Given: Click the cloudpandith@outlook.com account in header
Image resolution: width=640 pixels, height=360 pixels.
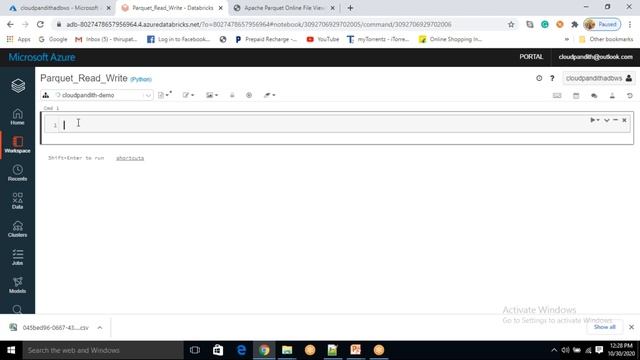Looking at the screenshot, I should (x=596, y=57).
